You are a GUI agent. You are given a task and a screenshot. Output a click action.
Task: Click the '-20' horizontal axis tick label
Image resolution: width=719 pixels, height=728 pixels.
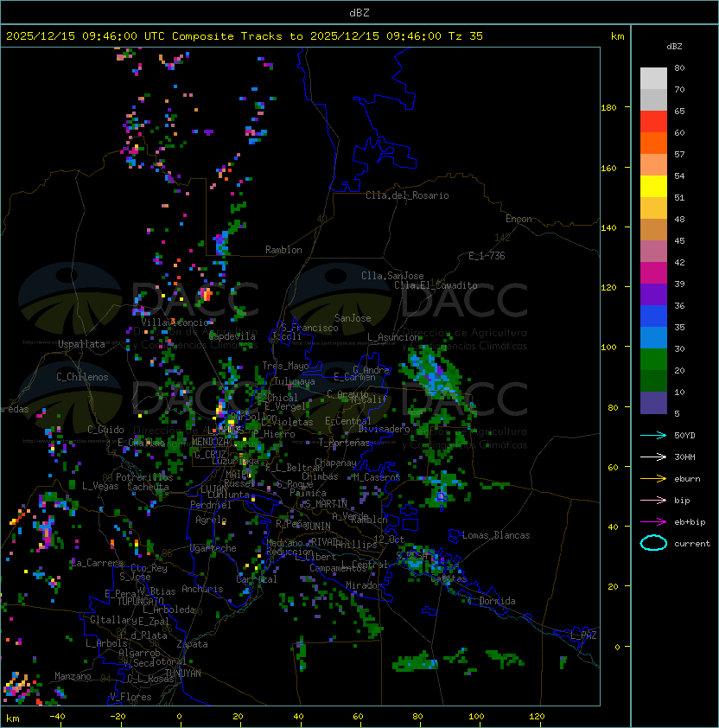point(118,717)
